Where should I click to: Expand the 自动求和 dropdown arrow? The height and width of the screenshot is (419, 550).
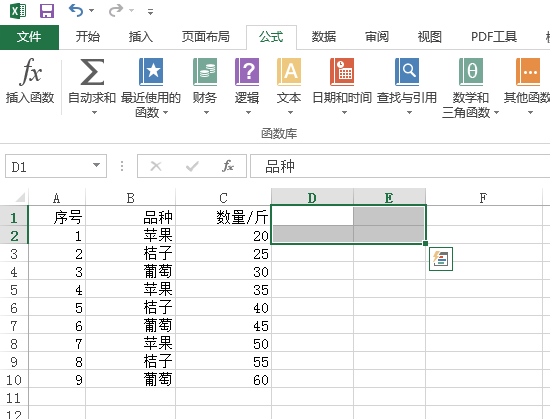(x=94, y=113)
